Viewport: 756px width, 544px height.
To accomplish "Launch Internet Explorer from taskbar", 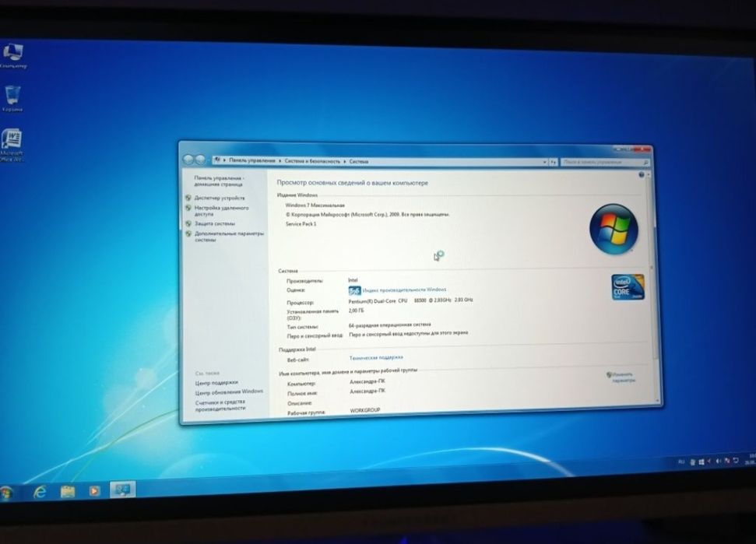I will tap(40, 492).
